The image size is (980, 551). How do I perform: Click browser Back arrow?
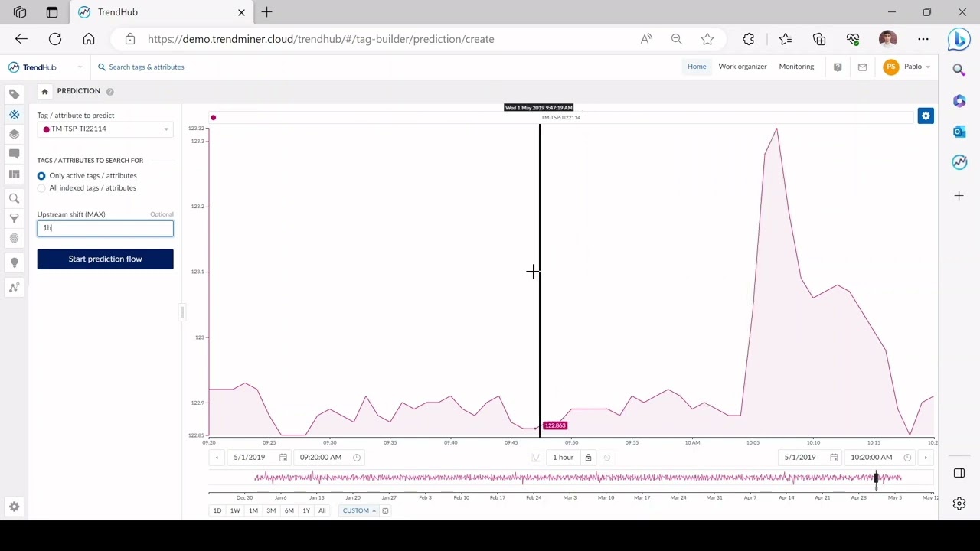[21, 39]
